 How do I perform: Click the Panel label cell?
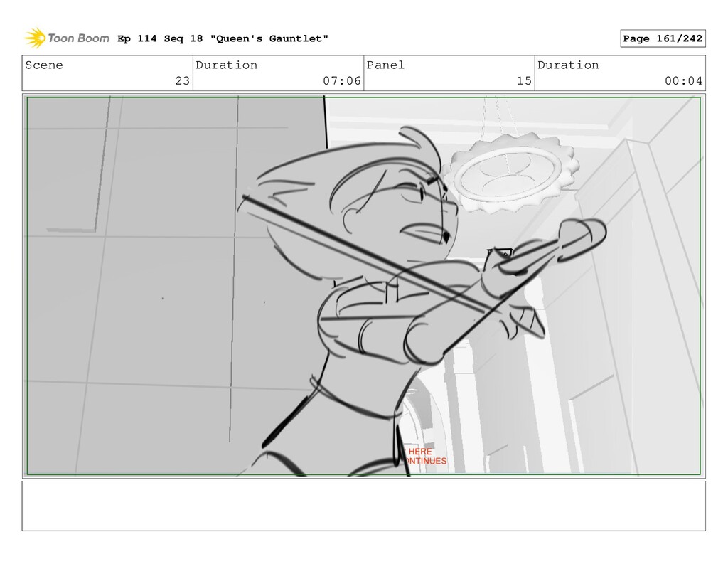click(x=449, y=73)
